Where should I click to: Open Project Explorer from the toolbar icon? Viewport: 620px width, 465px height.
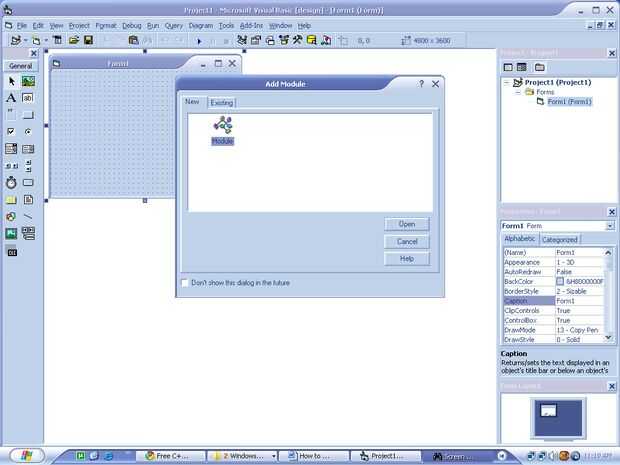(242, 40)
